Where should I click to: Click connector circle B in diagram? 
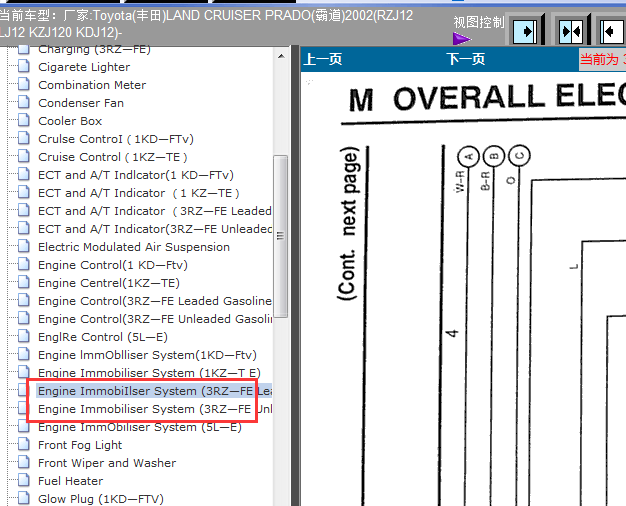pos(494,156)
